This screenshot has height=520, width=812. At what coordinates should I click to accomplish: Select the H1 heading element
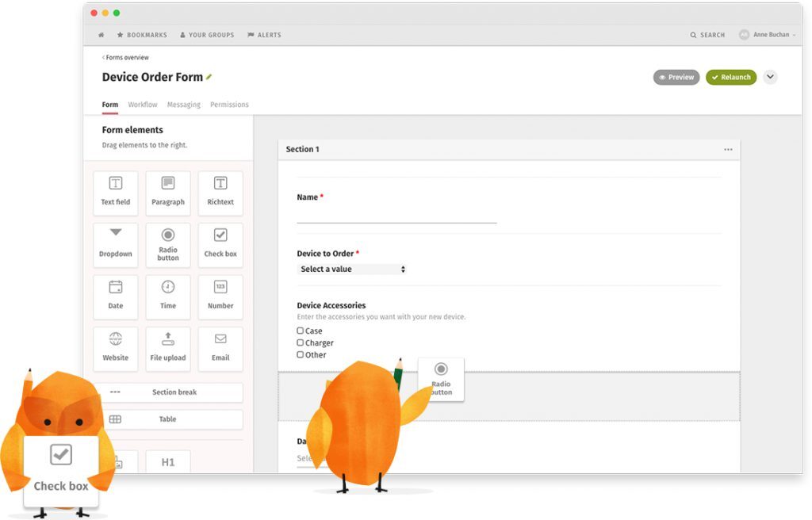[168, 461]
